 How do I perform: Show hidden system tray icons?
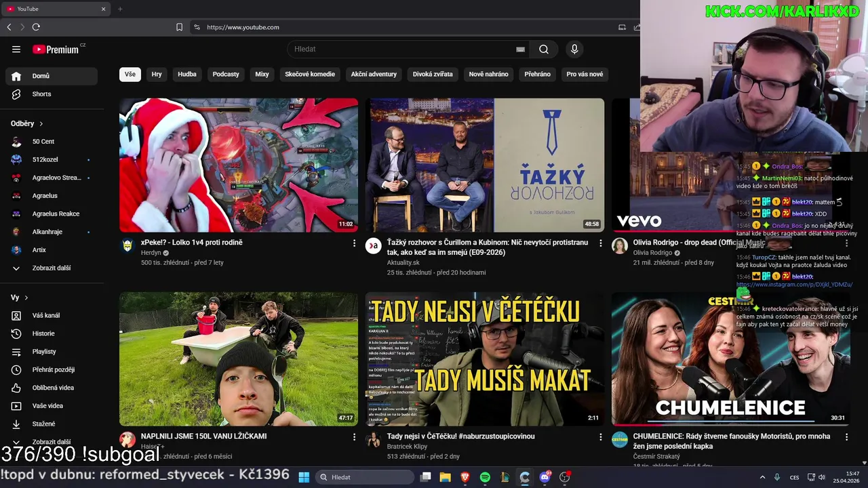click(762, 477)
